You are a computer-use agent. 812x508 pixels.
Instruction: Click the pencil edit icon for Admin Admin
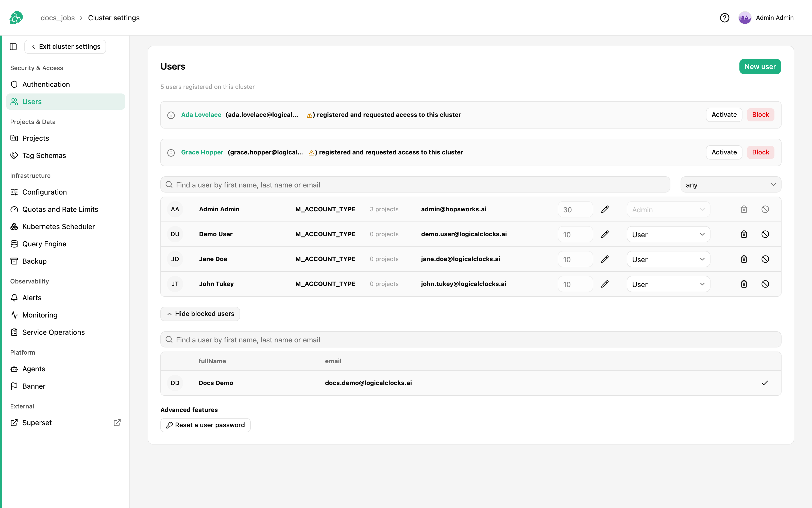(x=605, y=209)
